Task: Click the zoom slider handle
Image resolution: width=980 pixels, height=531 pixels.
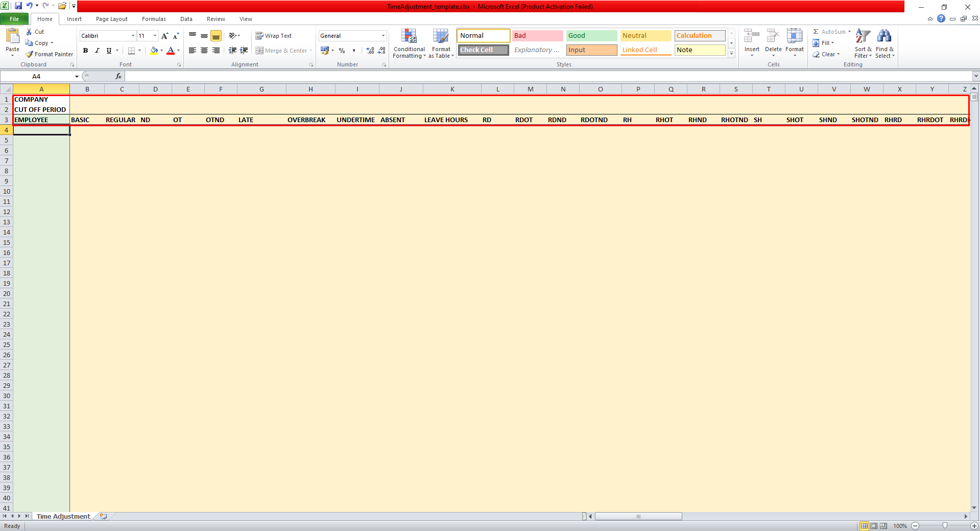Action: [x=945, y=526]
